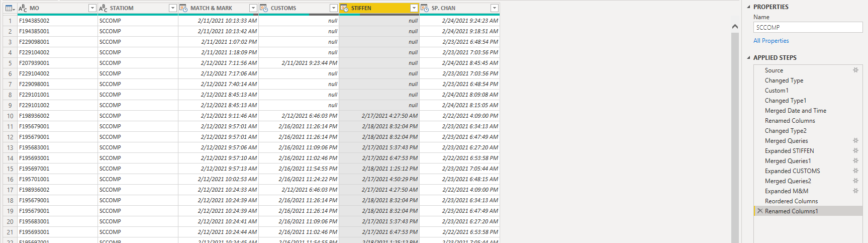Image resolution: width=868 pixels, height=243 pixels.
Task: Select the Merged Queries1 step
Action: point(808,161)
